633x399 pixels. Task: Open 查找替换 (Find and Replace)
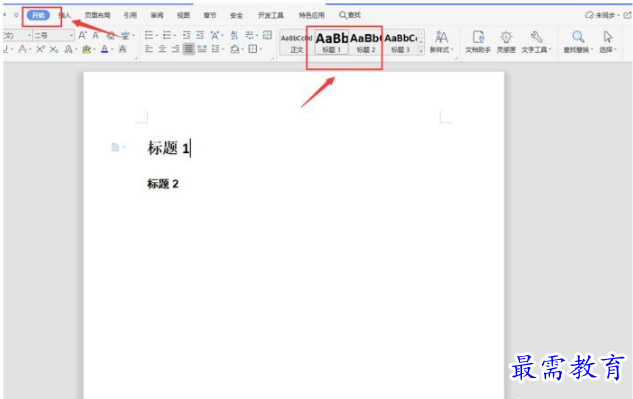tap(578, 42)
